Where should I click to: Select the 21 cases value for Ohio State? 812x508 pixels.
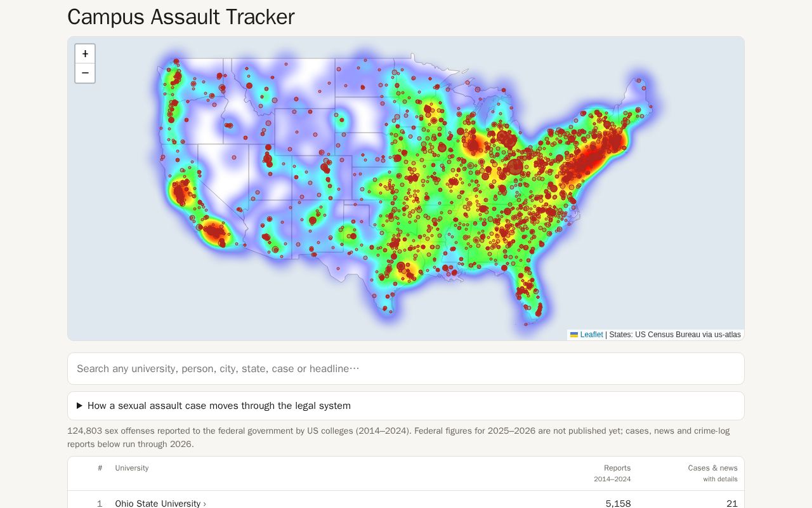732,504
